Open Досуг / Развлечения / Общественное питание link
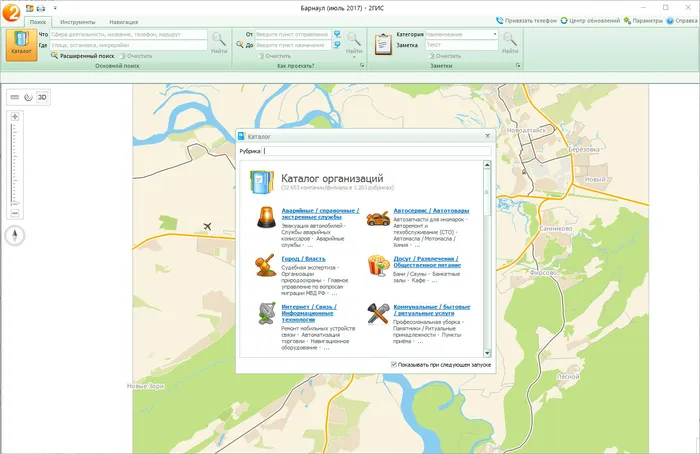 point(427,262)
